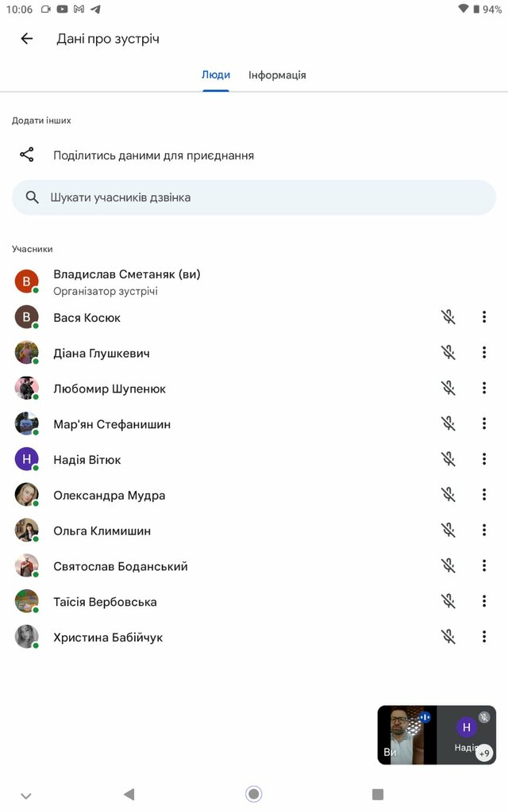Tap Поділитись даними для приєднання

153,155
